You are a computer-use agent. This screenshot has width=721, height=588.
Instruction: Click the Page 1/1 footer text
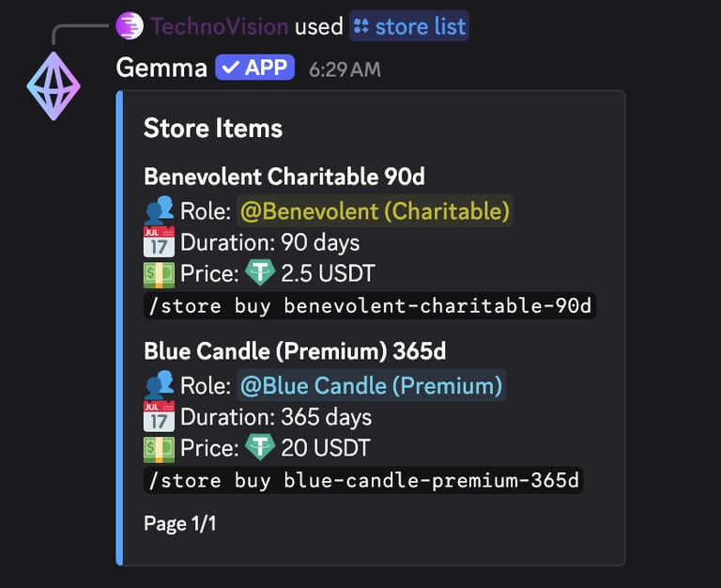180,523
